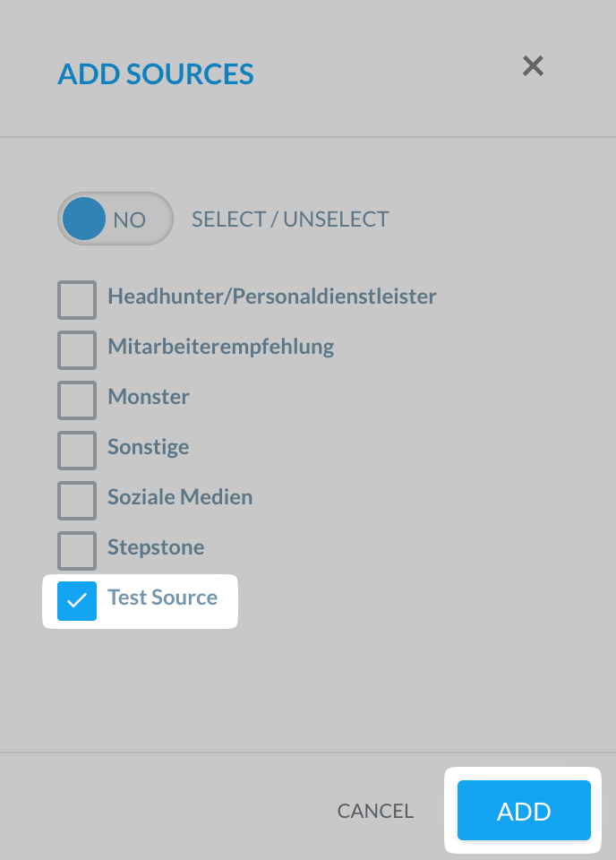Click the blue circle inside the toggle

click(84, 219)
